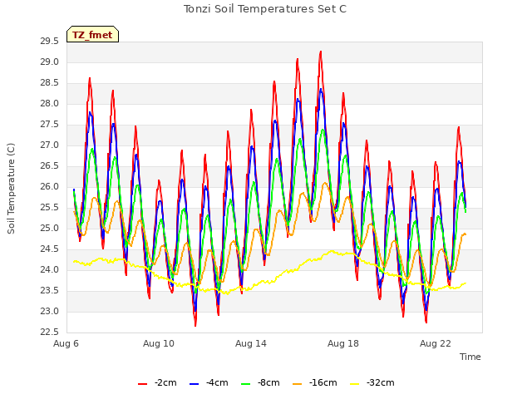The image size is (532, 399).
Task: Click the 29.5 y-axis tick label
Action: point(50,42)
